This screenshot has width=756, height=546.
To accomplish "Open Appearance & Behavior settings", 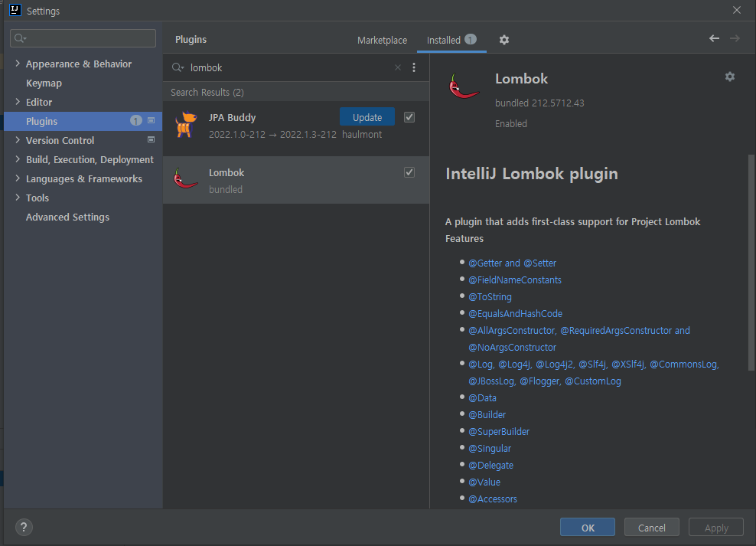I will [79, 64].
